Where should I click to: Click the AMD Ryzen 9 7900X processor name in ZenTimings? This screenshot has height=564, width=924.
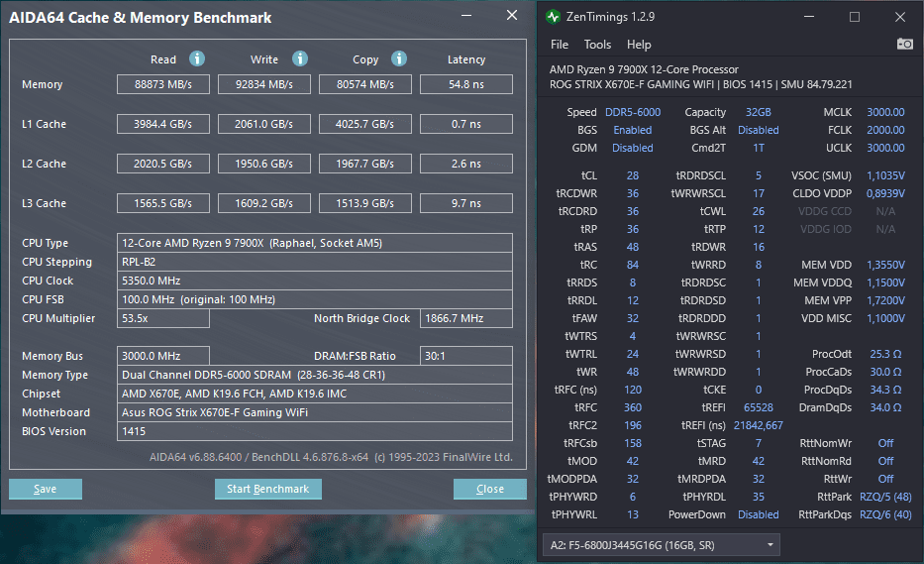point(644,69)
